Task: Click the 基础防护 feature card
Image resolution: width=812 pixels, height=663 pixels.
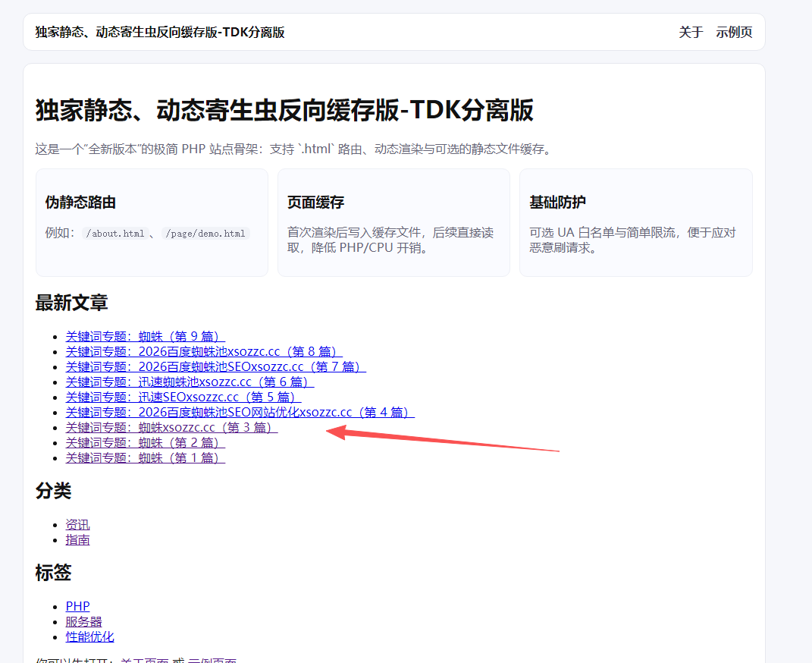Action: [635, 222]
